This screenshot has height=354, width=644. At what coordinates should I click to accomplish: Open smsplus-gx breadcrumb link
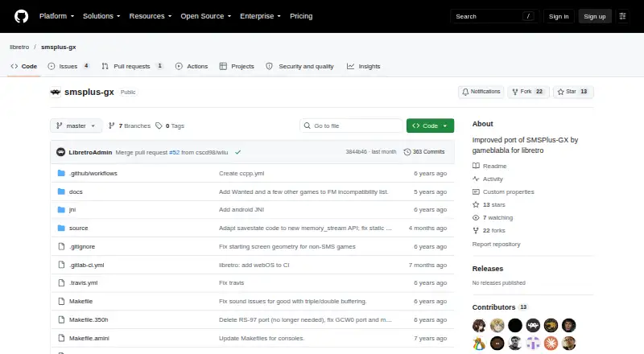58,47
